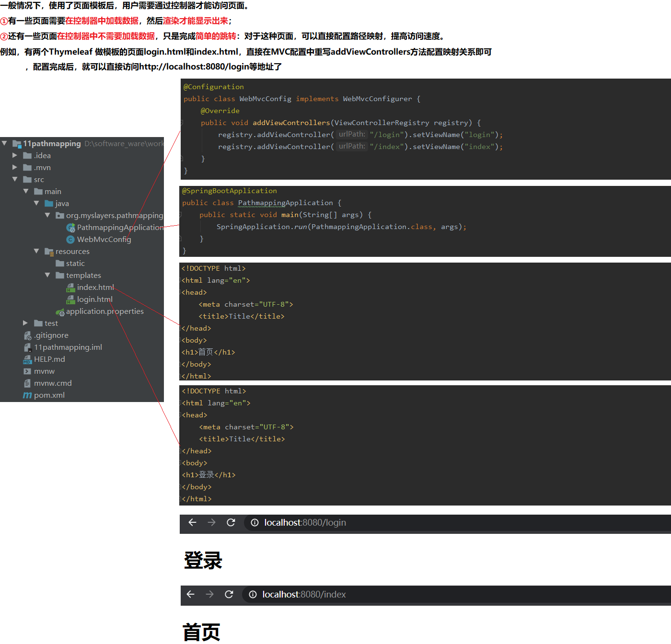Collapse the 11pathmapping project root

click(5, 143)
